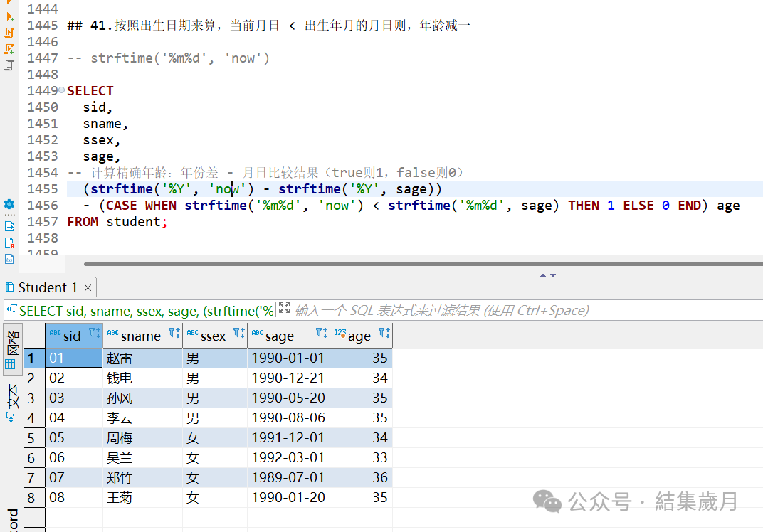Select row number 3 header

[34, 398]
